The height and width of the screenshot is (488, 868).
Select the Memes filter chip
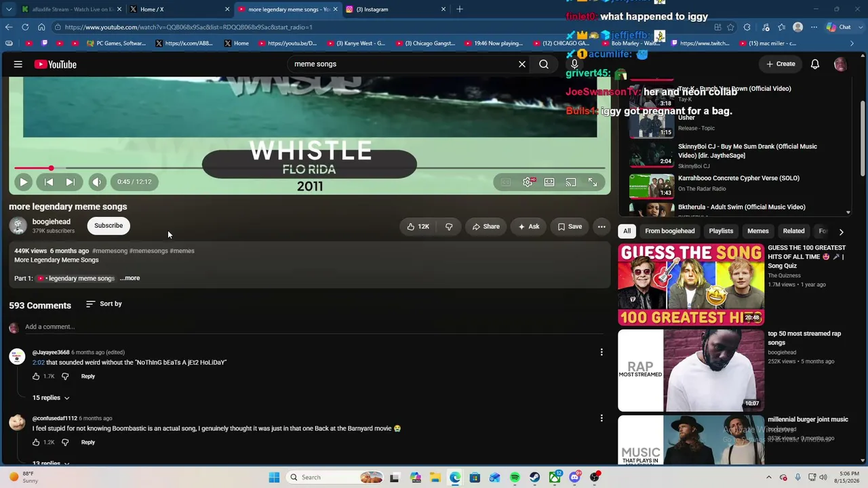pos(758,231)
